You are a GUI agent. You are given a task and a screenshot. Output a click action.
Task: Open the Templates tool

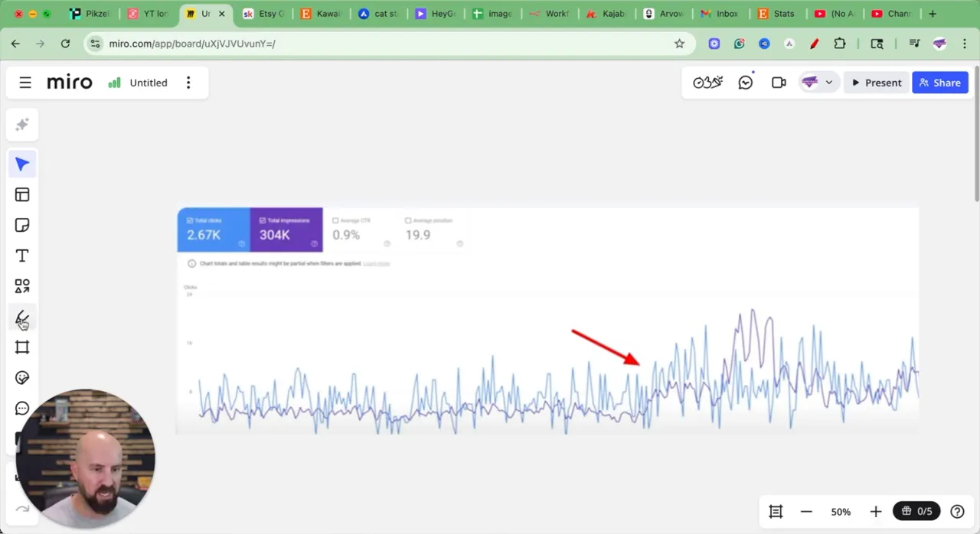pyautogui.click(x=22, y=195)
